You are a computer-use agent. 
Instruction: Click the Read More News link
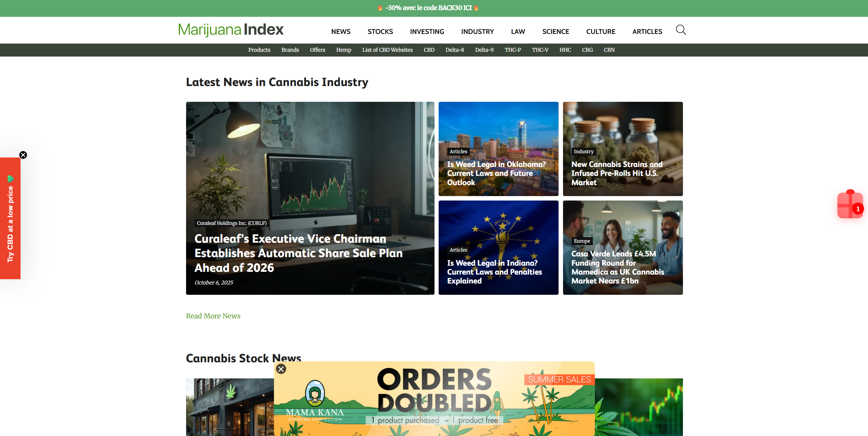coord(213,316)
